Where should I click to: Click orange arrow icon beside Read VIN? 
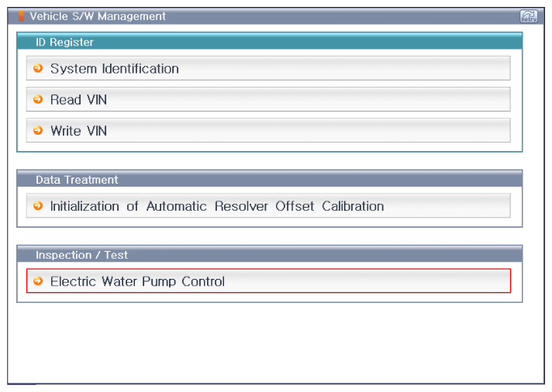pos(38,100)
